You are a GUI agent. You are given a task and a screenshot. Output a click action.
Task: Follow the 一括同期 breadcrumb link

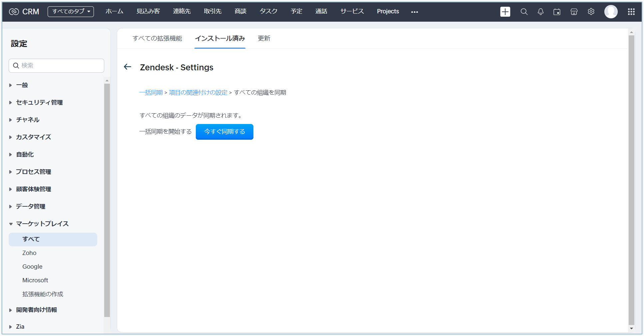click(151, 93)
